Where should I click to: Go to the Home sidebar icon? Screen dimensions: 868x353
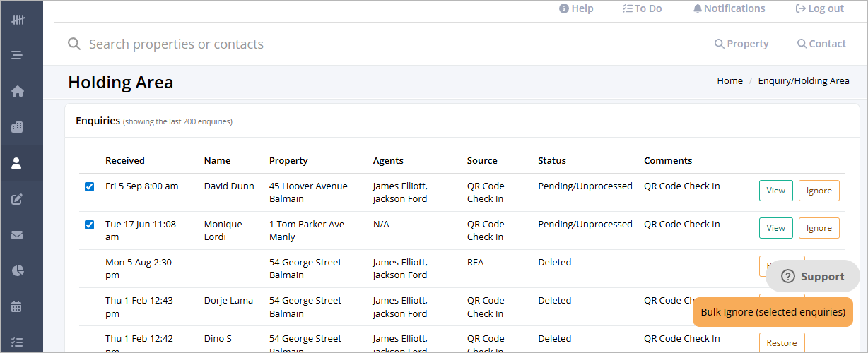tap(18, 91)
